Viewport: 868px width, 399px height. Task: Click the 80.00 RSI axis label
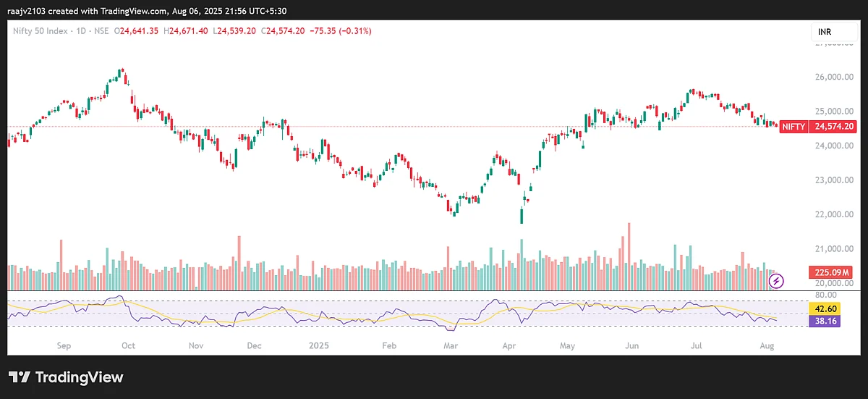(x=825, y=295)
